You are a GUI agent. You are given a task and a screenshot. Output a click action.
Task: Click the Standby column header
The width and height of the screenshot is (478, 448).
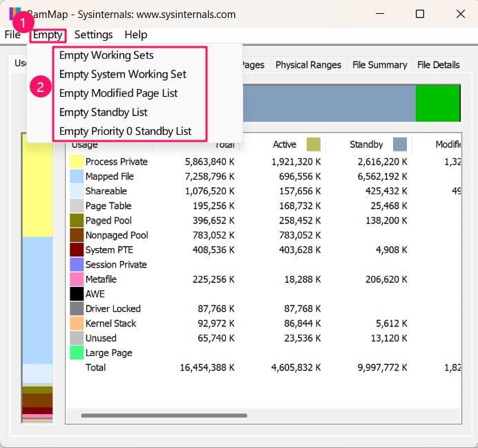[x=369, y=144]
